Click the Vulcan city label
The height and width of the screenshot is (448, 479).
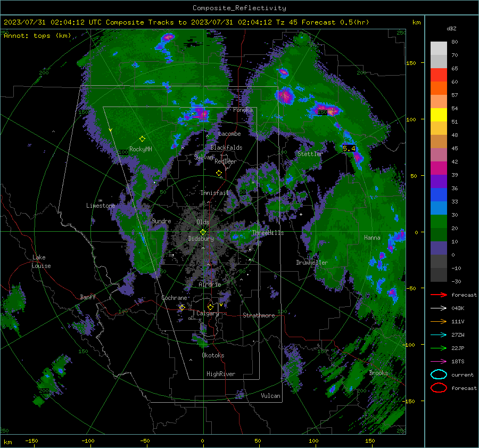(x=270, y=396)
